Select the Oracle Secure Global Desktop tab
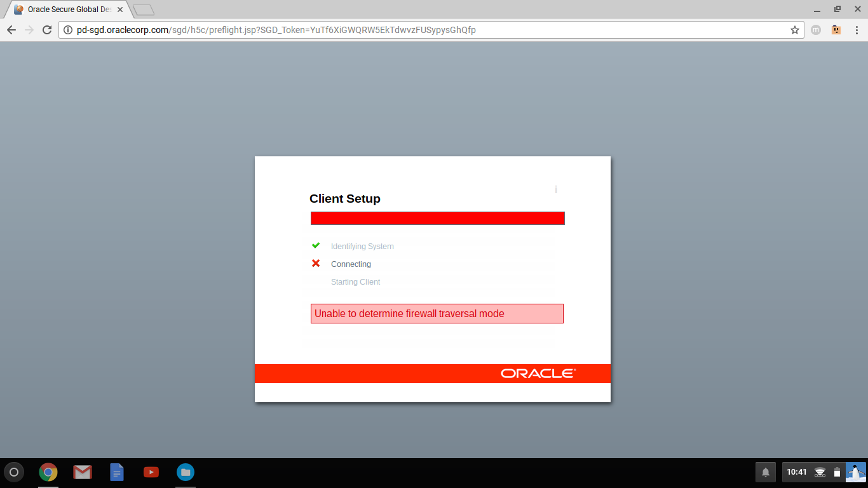This screenshot has height=488, width=868. (68, 10)
